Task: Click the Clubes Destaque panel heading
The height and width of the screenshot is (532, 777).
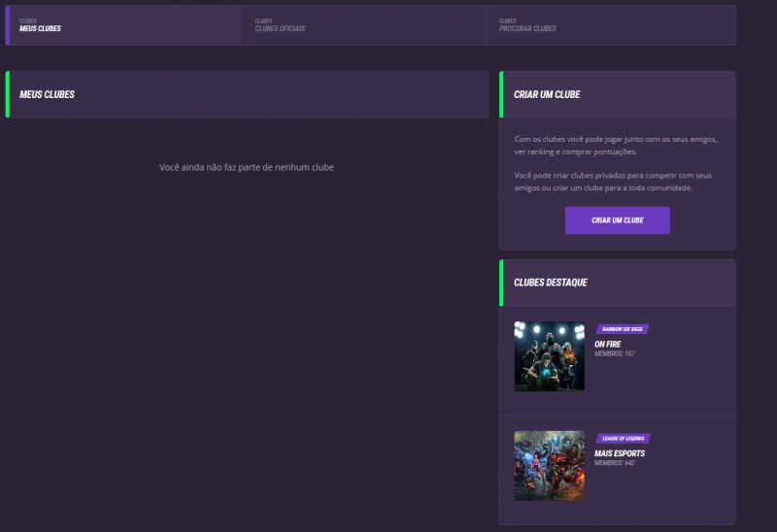Action: coord(550,283)
